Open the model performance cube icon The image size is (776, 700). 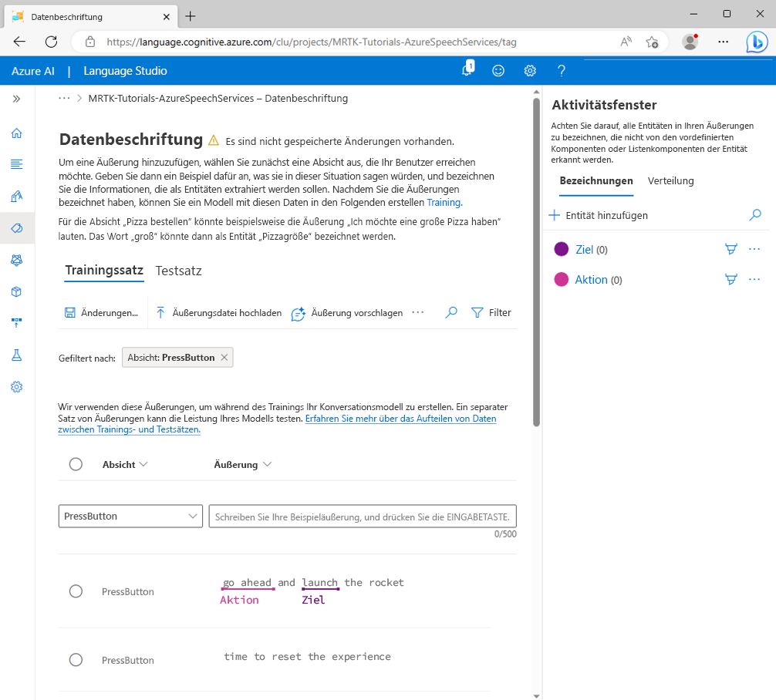click(16, 291)
